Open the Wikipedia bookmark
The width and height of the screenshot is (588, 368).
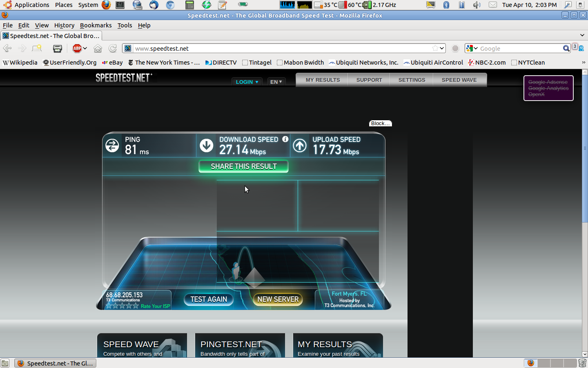pyautogui.click(x=20, y=63)
